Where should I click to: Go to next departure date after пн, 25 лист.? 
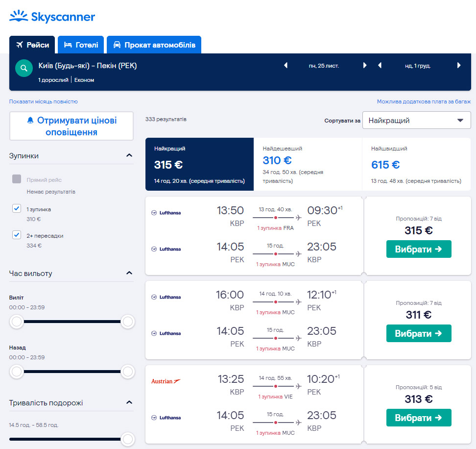364,65
